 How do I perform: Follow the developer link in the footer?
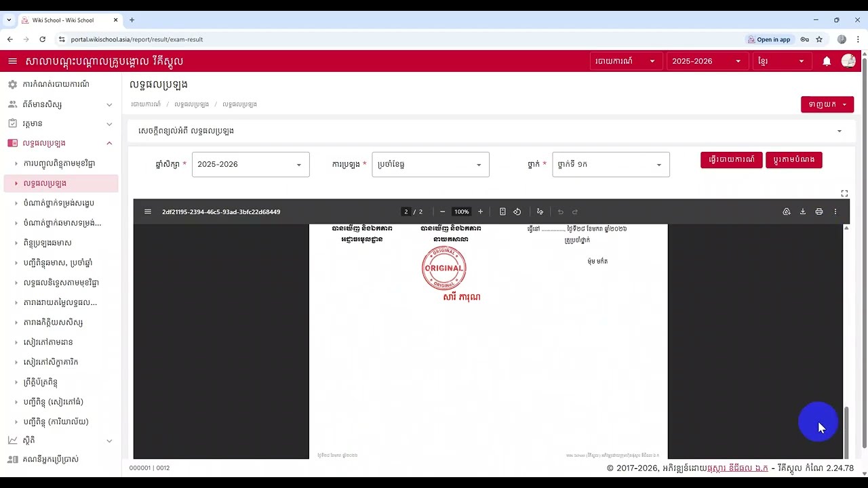point(737,468)
